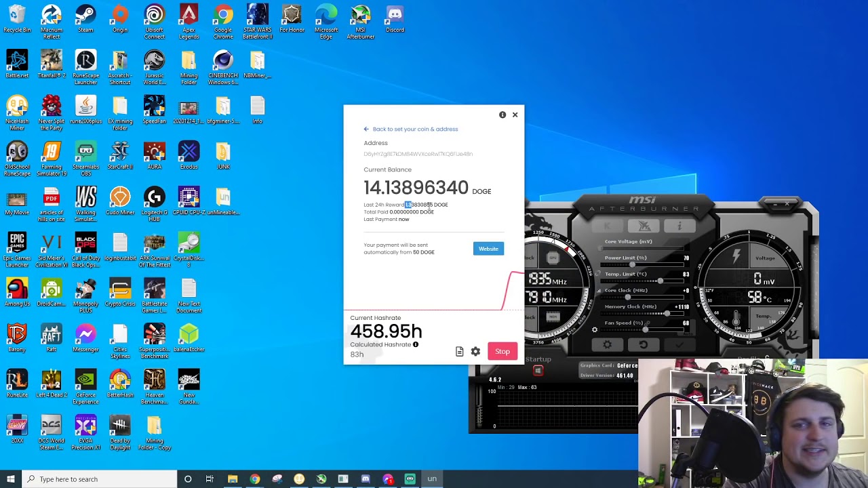Viewport: 868px width, 488px height.
Task: Open SpeedFan desktop shortcut
Action: pyautogui.click(x=155, y=110)
